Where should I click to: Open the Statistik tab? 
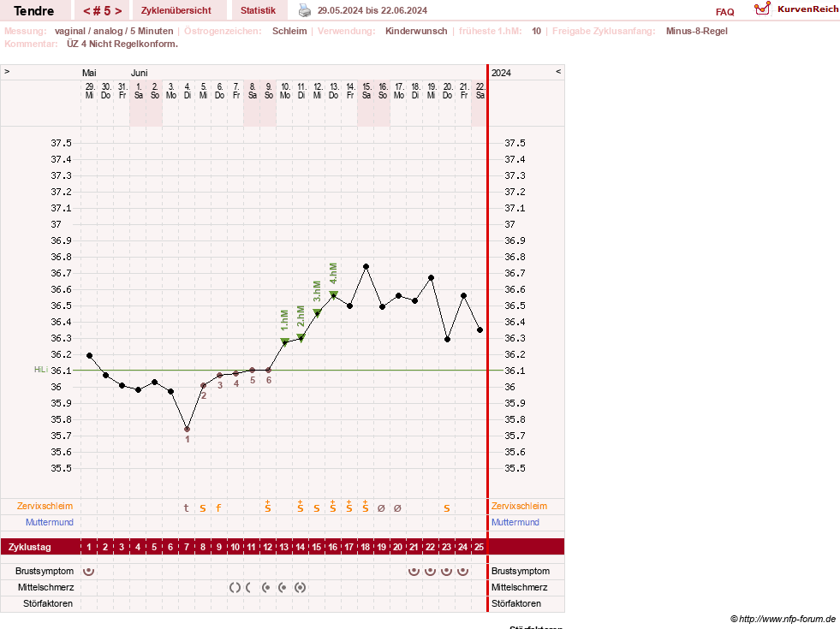click(259, 11)
